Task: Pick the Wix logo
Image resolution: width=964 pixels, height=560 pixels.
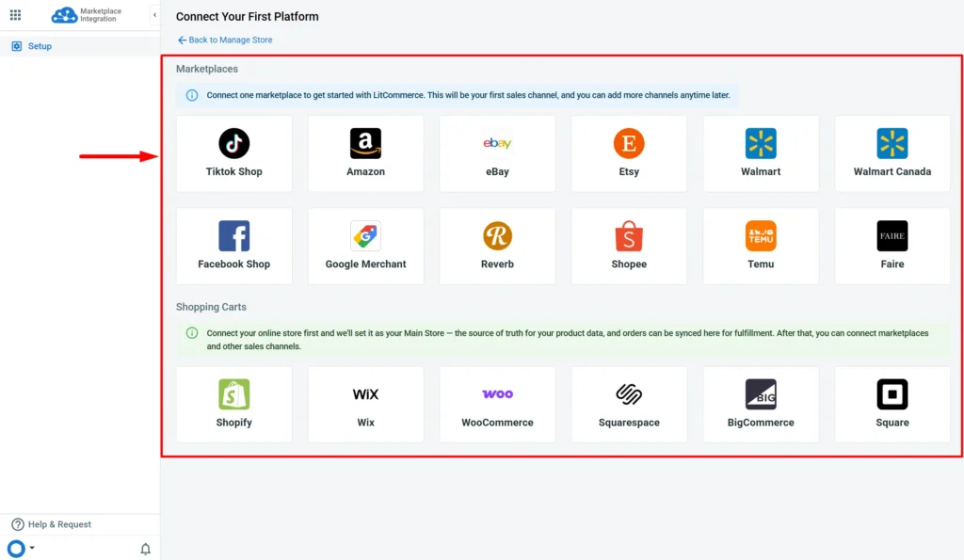Action: (x=366, y=394)
